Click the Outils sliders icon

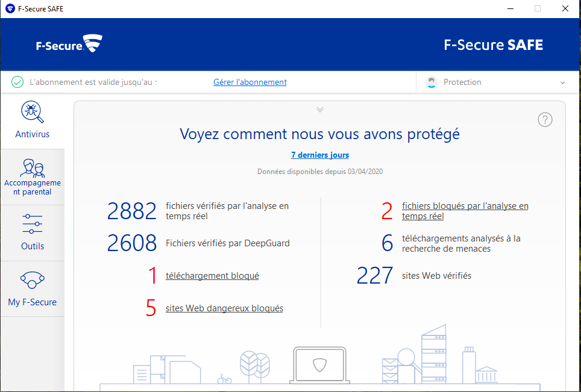[33, 224]
